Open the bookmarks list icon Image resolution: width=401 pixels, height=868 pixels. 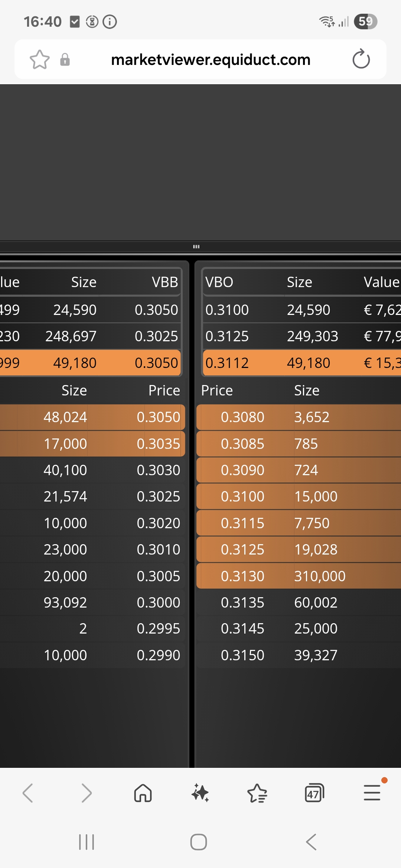pyautogui.click(x=257, y=793)
